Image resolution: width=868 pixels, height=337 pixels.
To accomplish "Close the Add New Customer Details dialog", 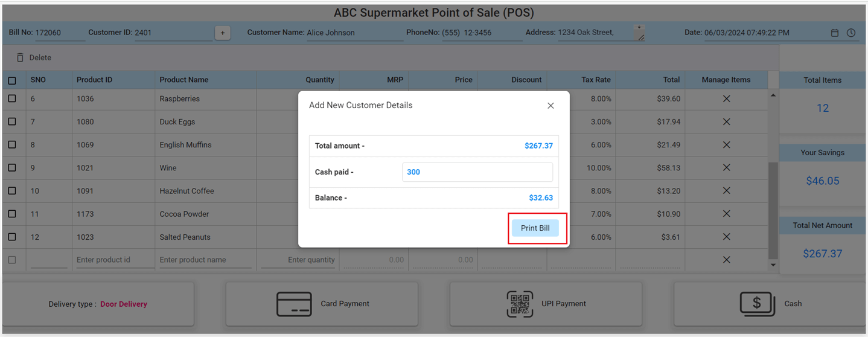I will 550,106.
